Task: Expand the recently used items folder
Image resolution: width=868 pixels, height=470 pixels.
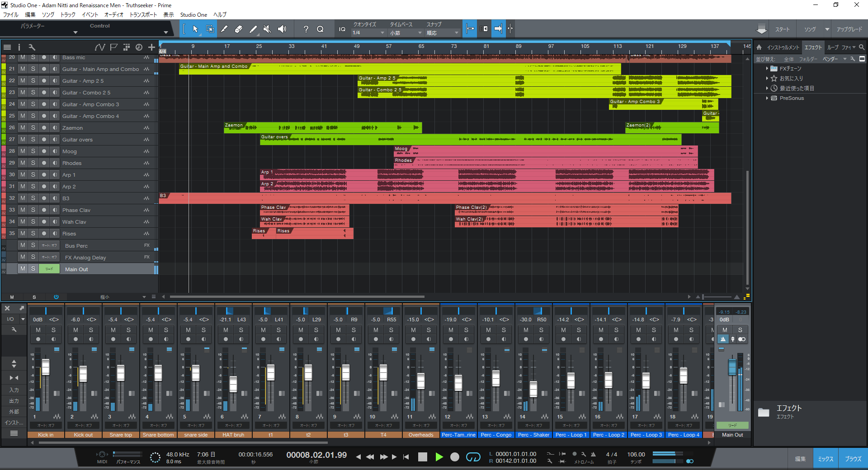Action: [767, 89]
